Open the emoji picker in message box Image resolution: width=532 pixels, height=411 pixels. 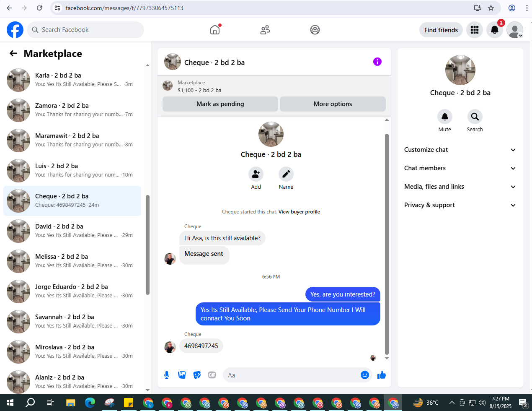point(365,375)
